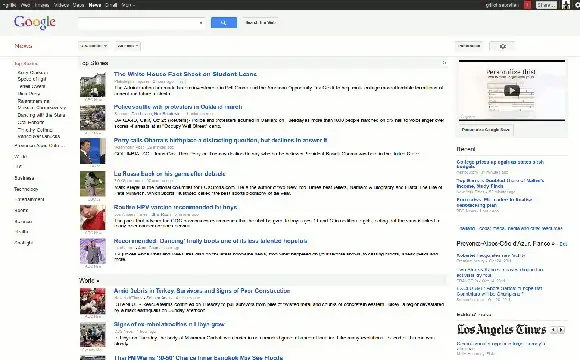Click the La Russa story thumbnail

tap(92, 184)
